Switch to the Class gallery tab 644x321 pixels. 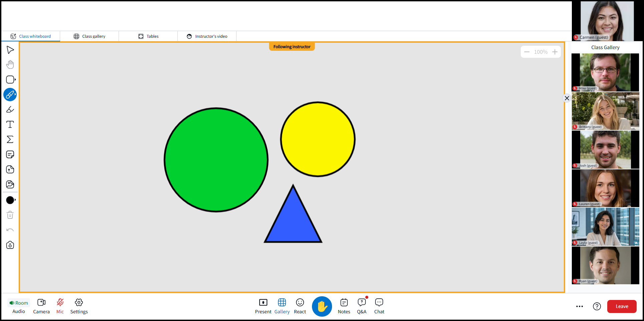click(x=90, y=36)
